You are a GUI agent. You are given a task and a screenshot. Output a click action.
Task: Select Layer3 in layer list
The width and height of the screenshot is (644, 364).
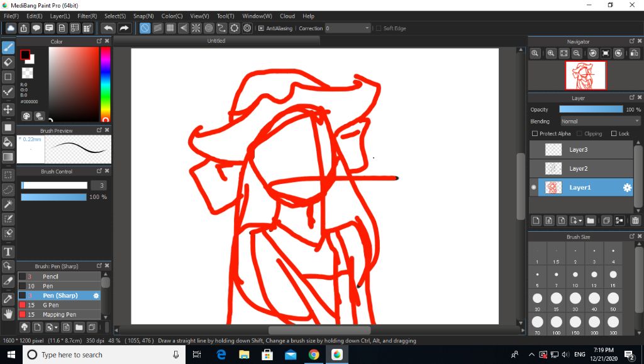coord(581,150)
